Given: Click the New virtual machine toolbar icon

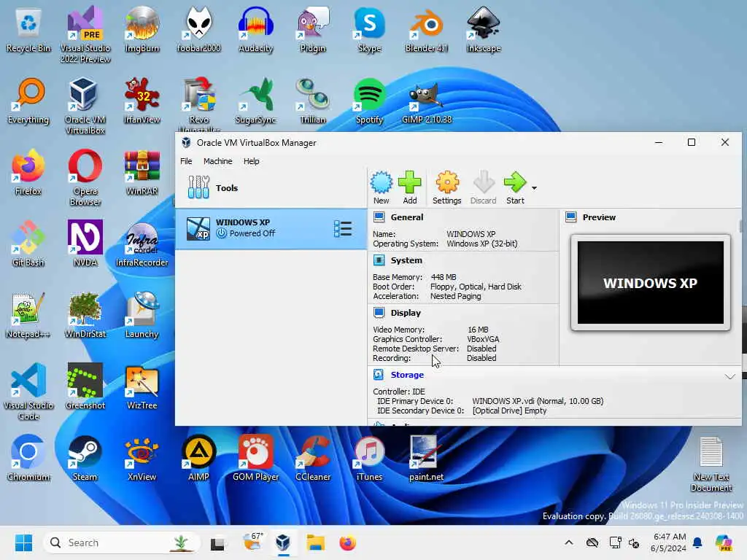Looking at the screenshot, I should [x=381, y=187].
